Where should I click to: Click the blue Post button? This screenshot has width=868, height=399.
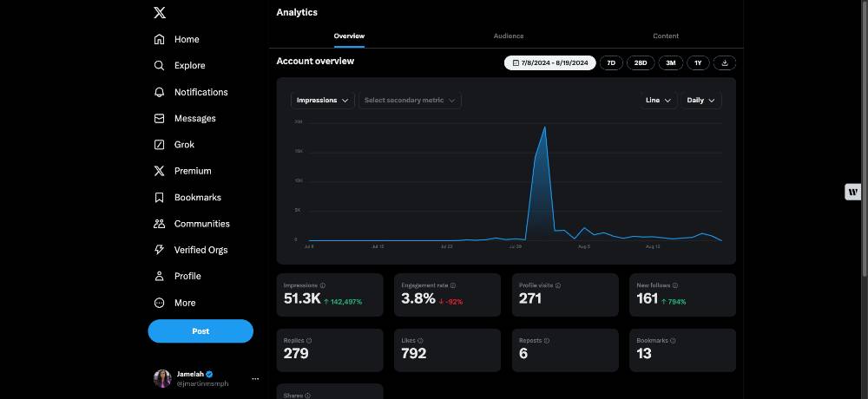tap(201, 331)
